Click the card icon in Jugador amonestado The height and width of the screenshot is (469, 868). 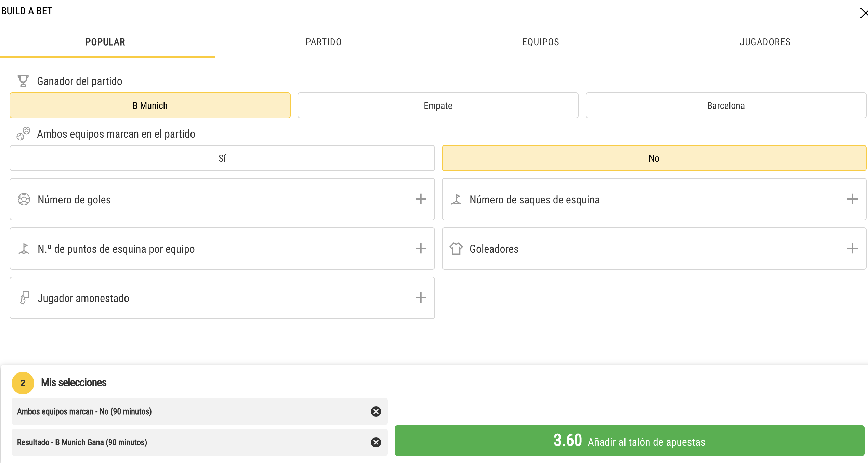coord(24,298)
